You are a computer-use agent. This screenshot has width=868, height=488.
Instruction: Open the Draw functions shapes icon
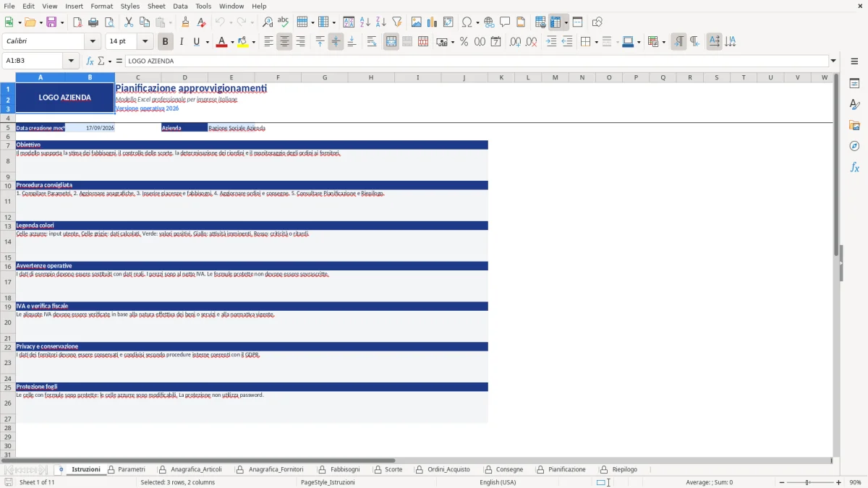tap(597, 22)
